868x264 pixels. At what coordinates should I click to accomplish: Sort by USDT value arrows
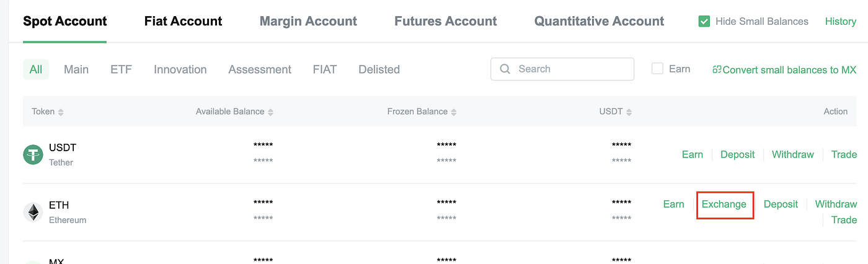click(x=629, y=112)
